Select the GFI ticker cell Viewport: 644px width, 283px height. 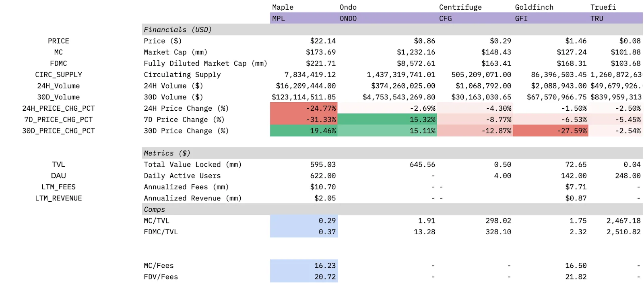click(551, 19)
